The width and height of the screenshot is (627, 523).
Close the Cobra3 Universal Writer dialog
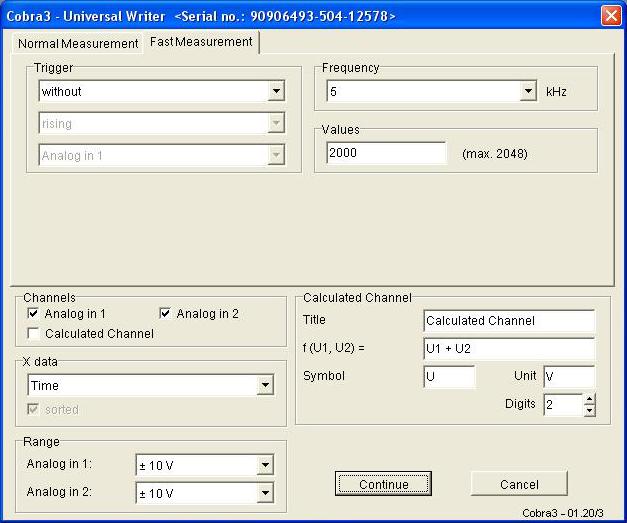coord(611,16)
